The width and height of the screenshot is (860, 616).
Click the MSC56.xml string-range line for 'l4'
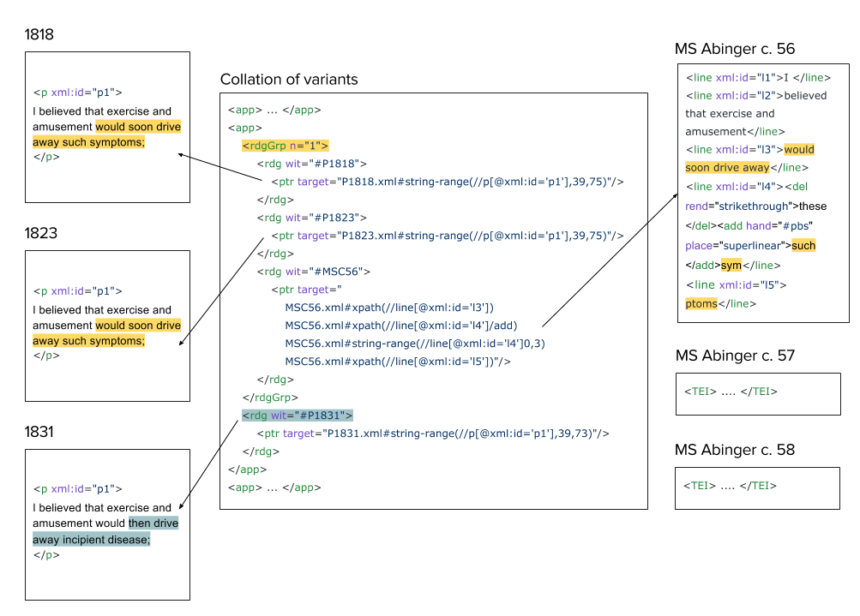(x=415, y=344)
